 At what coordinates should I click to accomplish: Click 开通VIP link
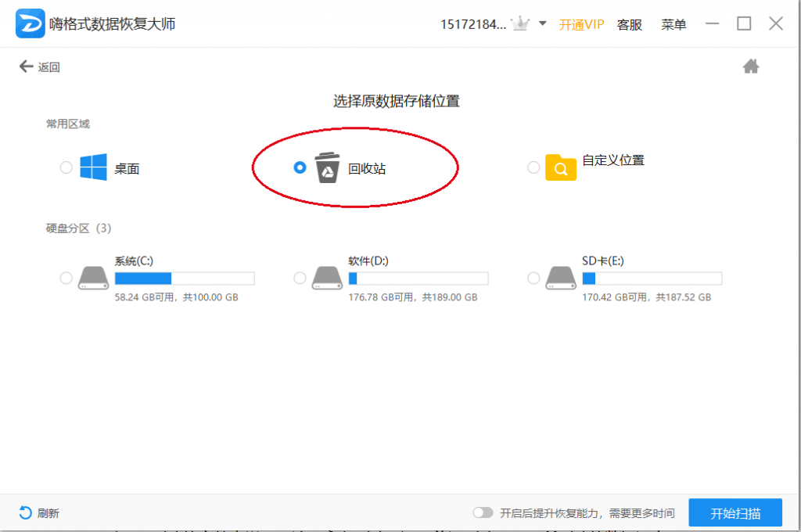(581, 24)
